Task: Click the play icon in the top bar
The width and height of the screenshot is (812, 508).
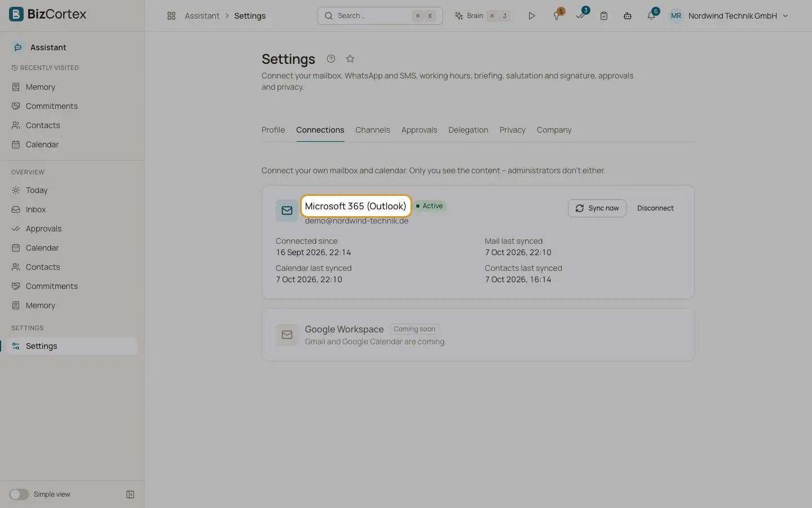Action: [532, 16]
